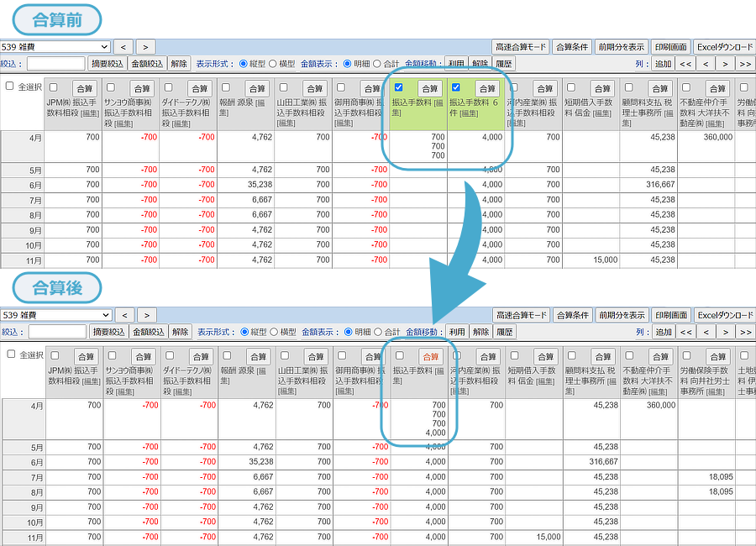
Task: Click 前期分を表示 in the 合算前 toolbar
Action: [x=622, y=47]
